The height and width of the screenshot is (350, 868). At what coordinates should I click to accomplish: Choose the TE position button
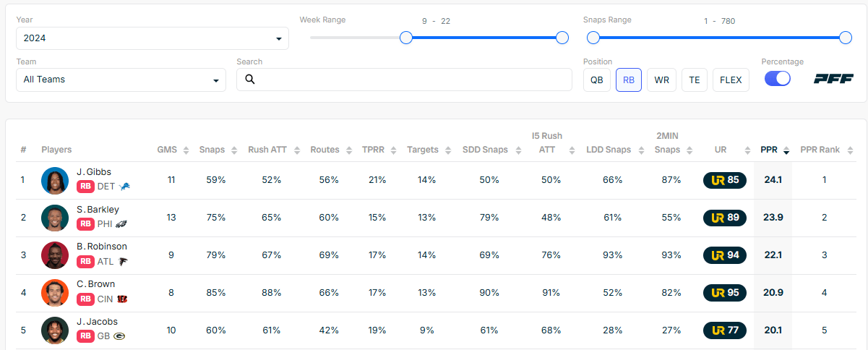(694, 80)
